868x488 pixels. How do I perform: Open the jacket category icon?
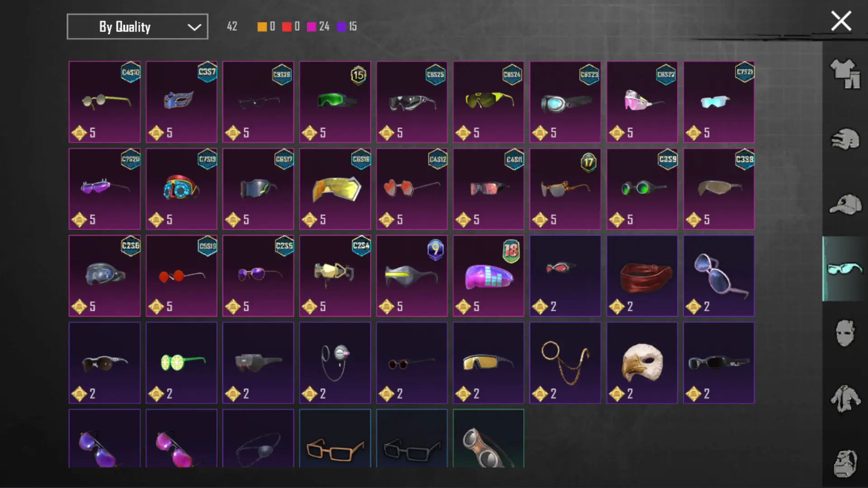pyautogui.click(x=844, y=399)
